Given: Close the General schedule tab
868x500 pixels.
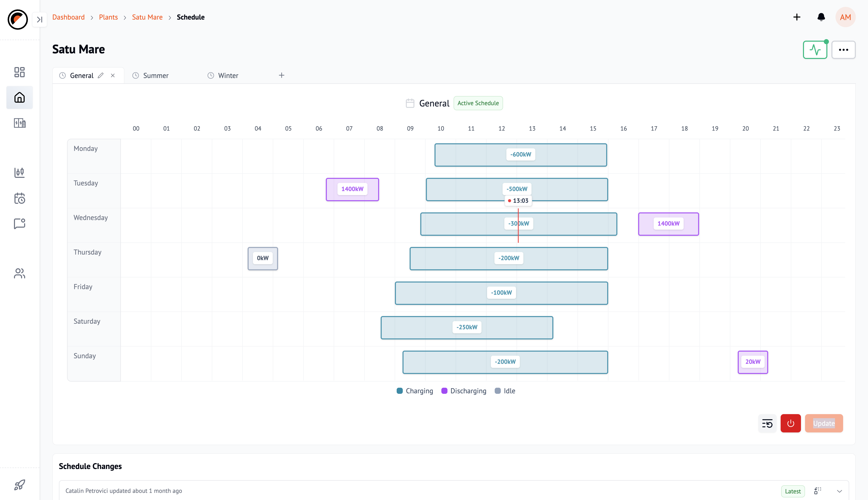Looking at the screenshot, I should [x=112, y=75].
